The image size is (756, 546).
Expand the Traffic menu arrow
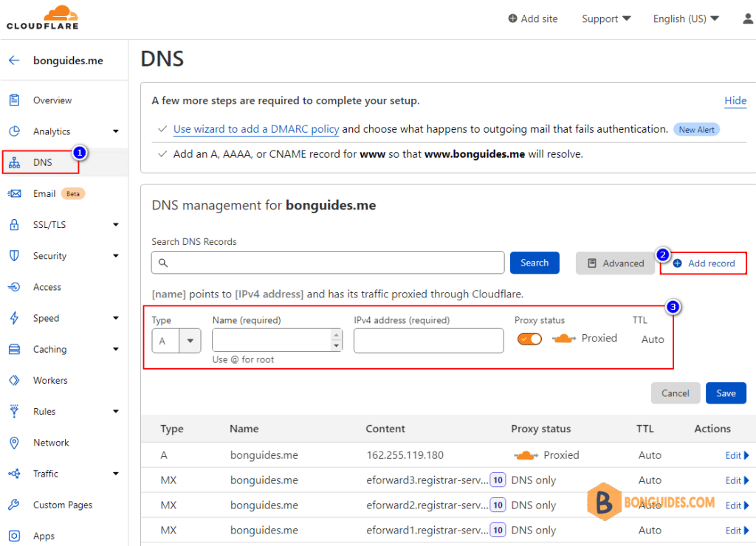click(x=116, y=474)
